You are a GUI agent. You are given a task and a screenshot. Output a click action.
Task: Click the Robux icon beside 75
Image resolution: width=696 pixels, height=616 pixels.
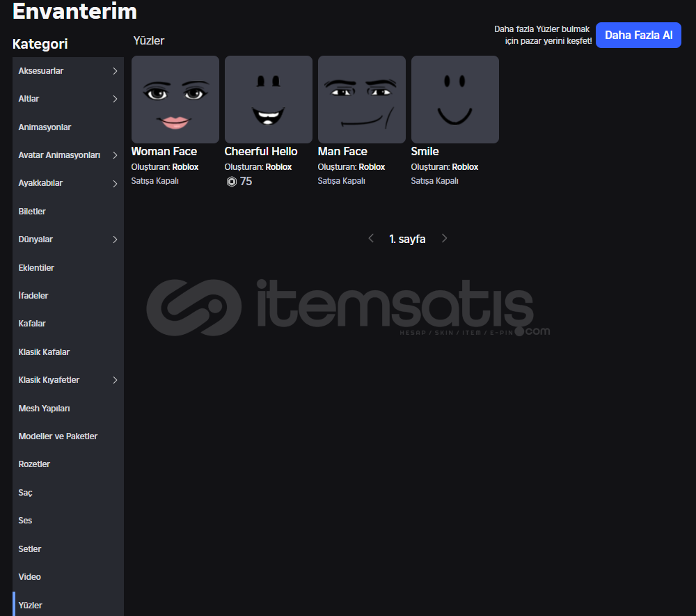point(232,182)
